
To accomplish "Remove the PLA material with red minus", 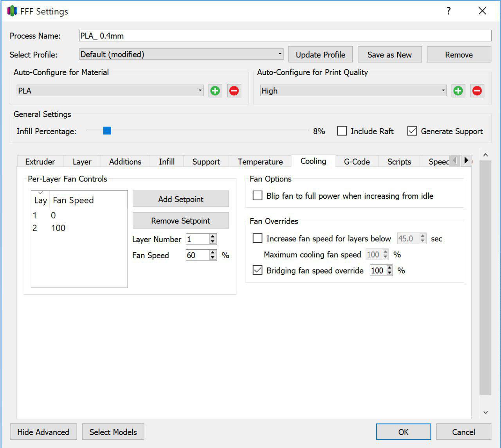I will [234, 91].
